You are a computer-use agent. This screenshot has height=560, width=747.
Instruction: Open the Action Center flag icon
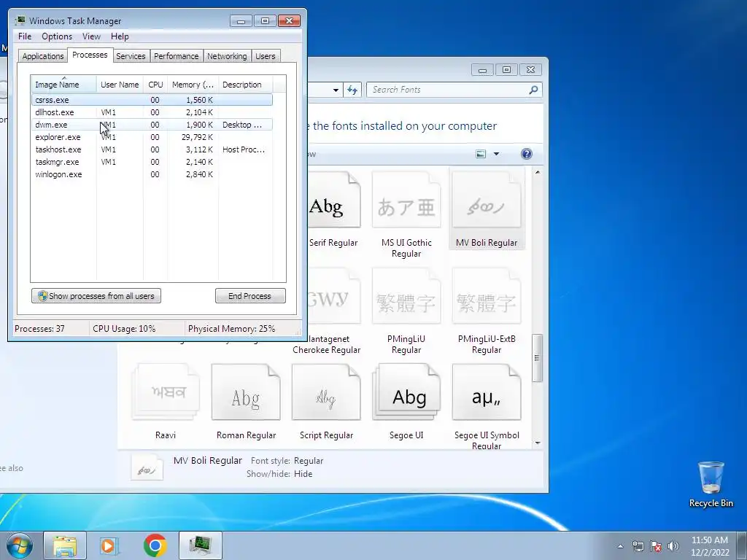coord(656,546)
